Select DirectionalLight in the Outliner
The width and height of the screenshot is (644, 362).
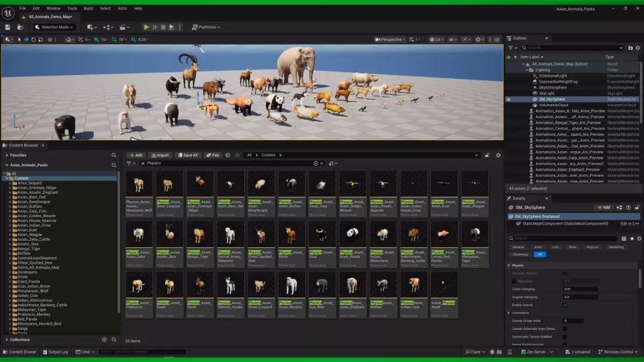[553, 76]
